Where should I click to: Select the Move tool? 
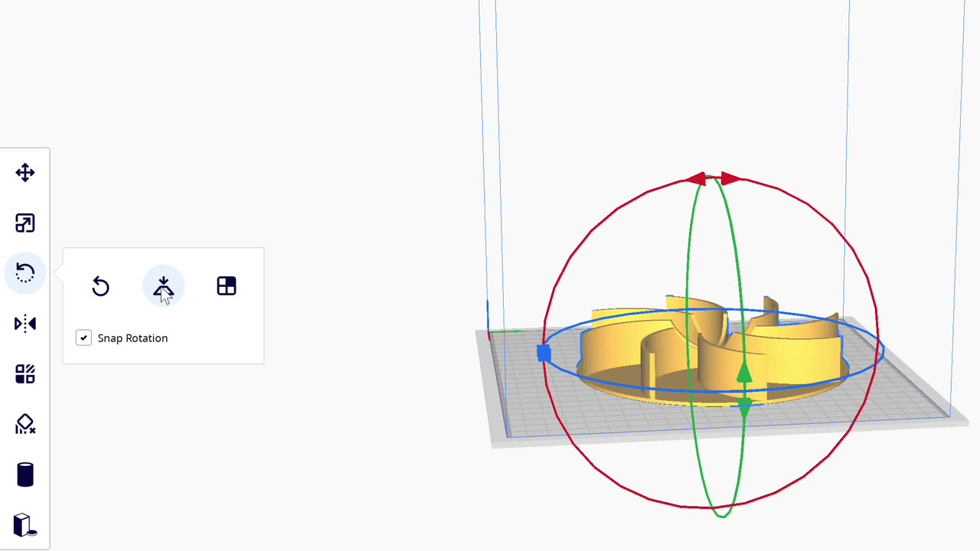click(x=25, y=173)
